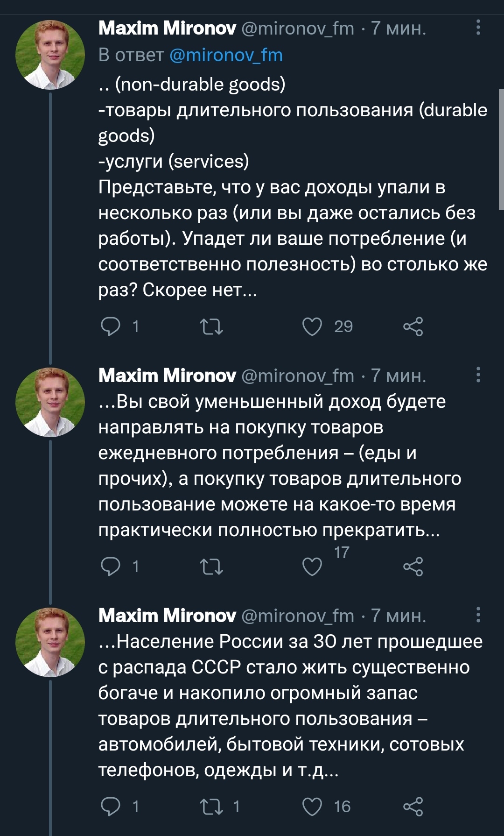Open profile picture on the third tweet
The image size is (504, 836).
point(50,642)
